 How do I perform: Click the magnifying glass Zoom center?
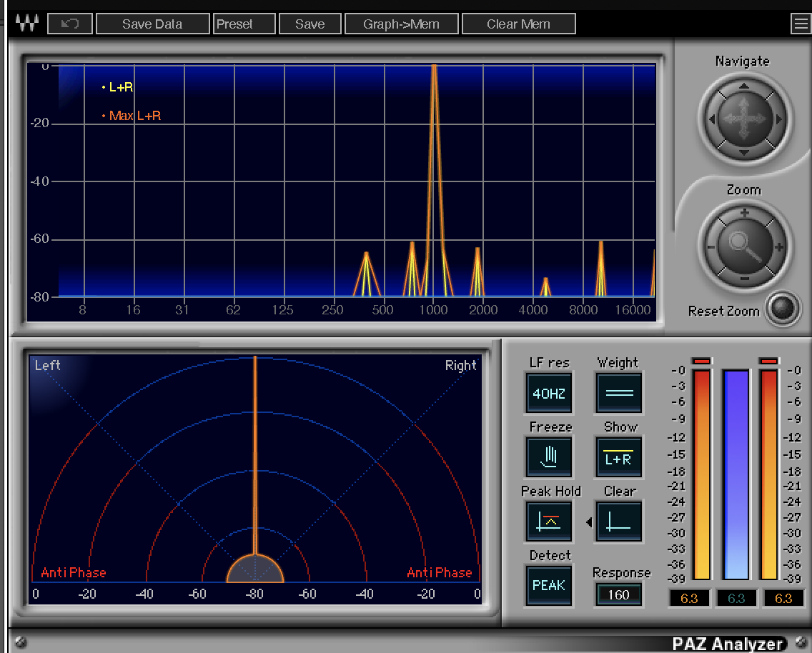tap(744, 246)
